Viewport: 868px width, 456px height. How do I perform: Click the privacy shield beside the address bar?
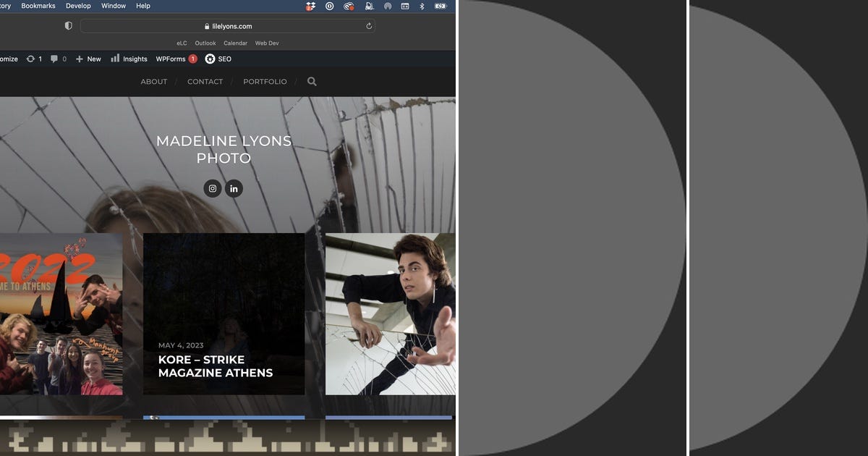(68, 25)
